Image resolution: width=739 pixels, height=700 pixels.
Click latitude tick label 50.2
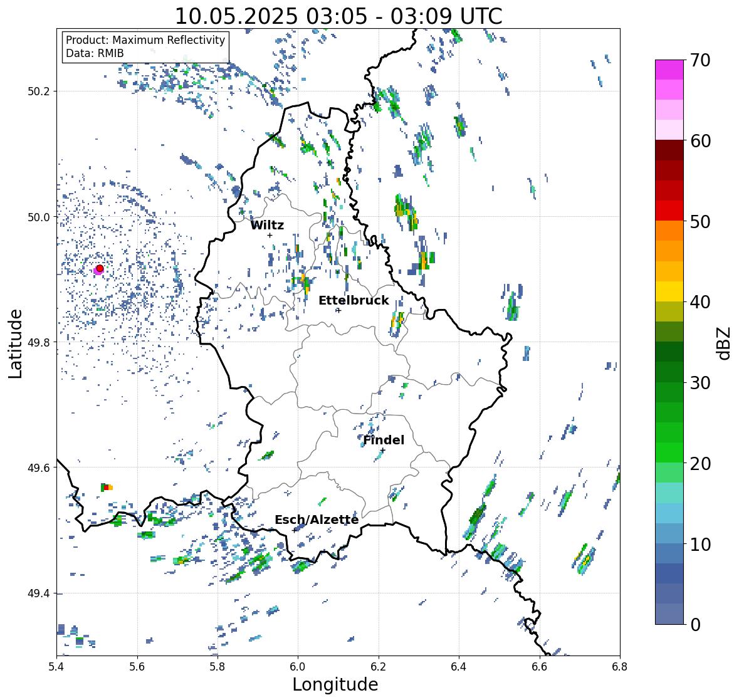click(39, 91)
